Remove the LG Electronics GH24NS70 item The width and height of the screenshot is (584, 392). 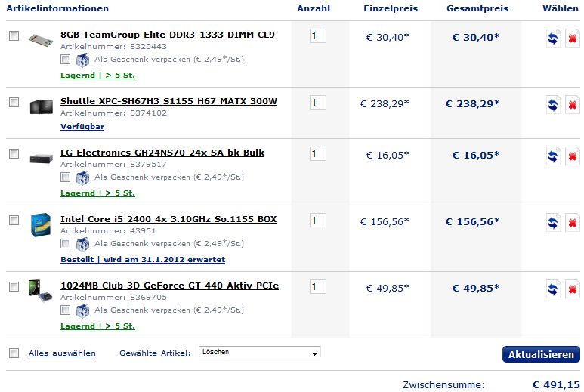(573, 156)
